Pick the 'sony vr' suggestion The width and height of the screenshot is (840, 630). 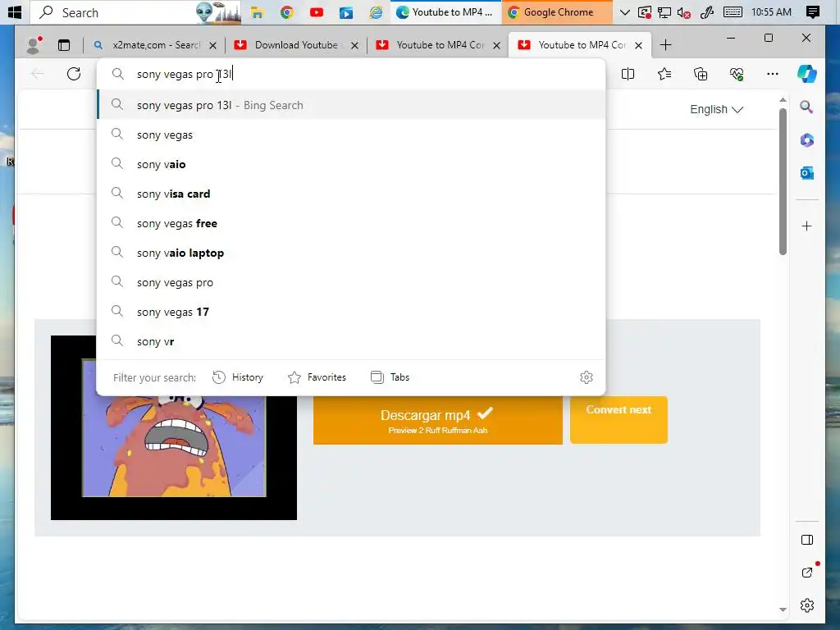click(351, 340)
